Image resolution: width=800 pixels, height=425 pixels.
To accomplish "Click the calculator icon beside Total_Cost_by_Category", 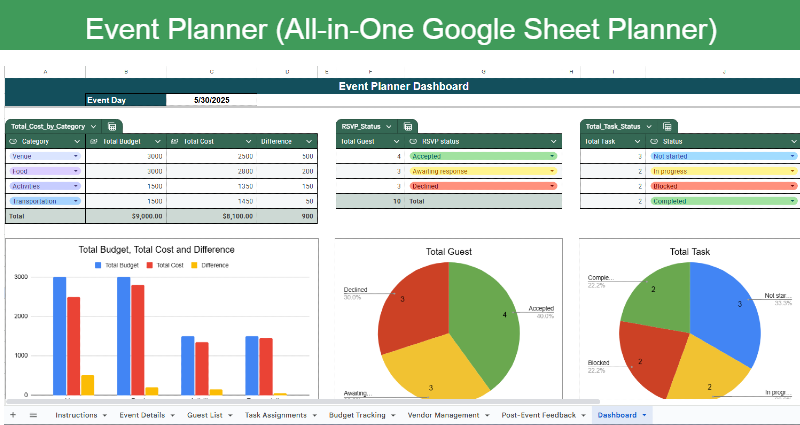I will click(112, 127).
